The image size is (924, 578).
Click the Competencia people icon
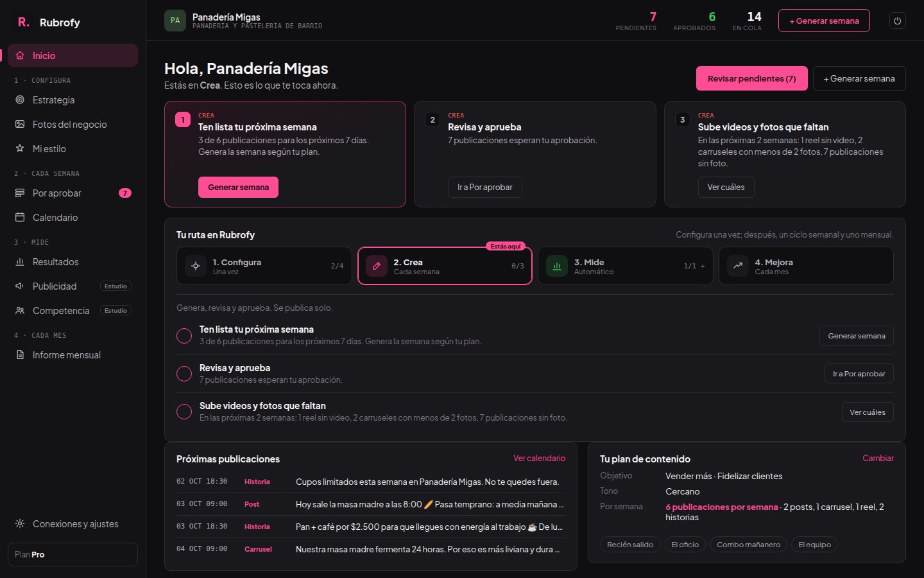[20, 310]
